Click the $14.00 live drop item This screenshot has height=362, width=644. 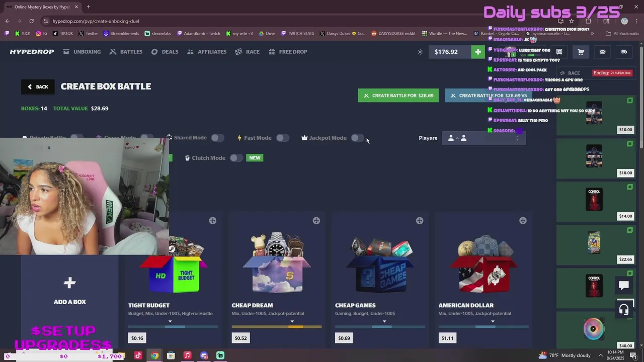click(596, 201)
